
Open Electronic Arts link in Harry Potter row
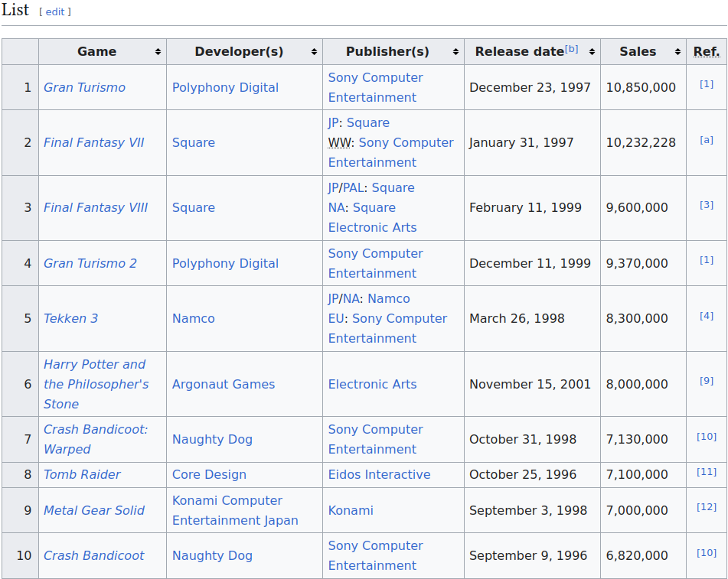[372, 384]
